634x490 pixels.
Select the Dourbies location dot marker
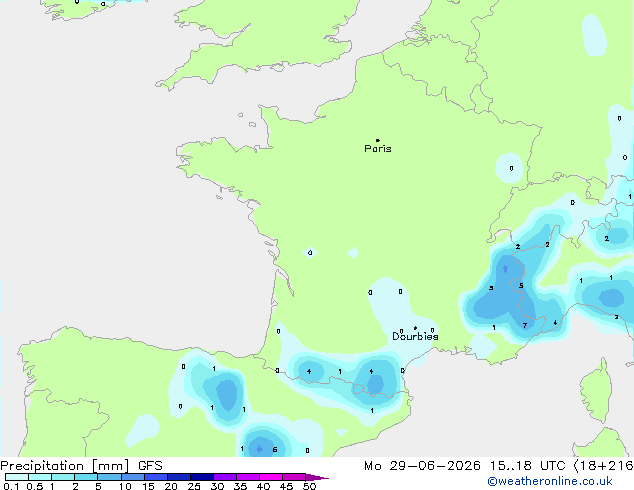415,328
